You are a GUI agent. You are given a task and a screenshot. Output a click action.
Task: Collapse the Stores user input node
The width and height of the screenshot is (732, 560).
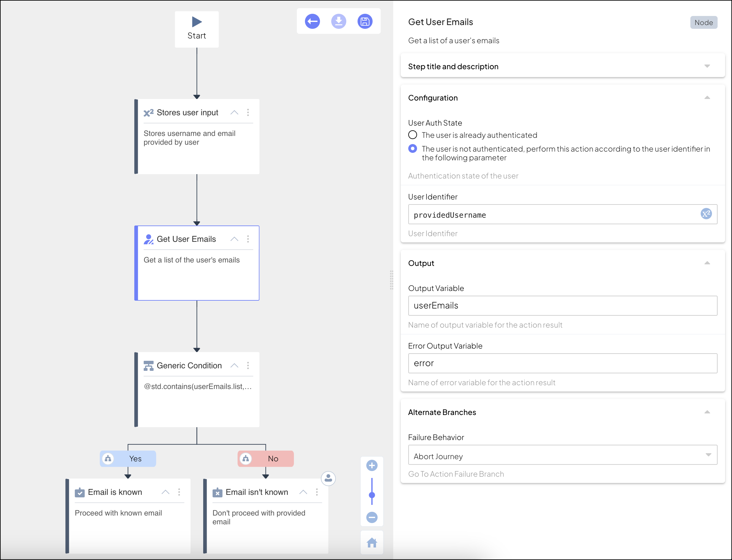pos(234,112)
